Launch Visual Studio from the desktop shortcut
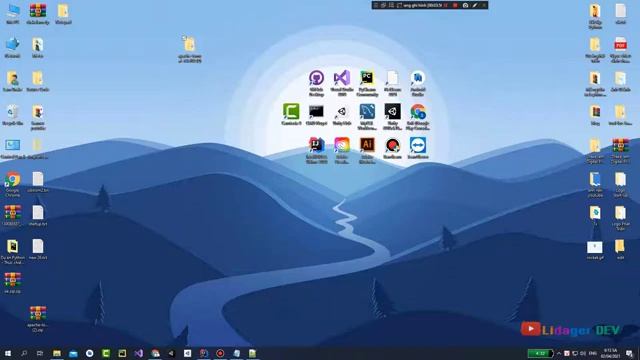The width and height of the screenshot is (640, 360). [x=342, y=83]
